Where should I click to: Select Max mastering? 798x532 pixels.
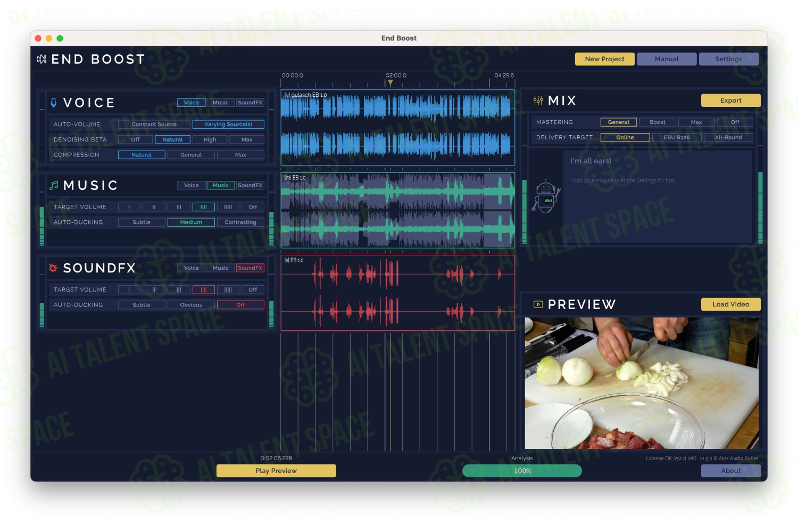[x=696, y=122]
